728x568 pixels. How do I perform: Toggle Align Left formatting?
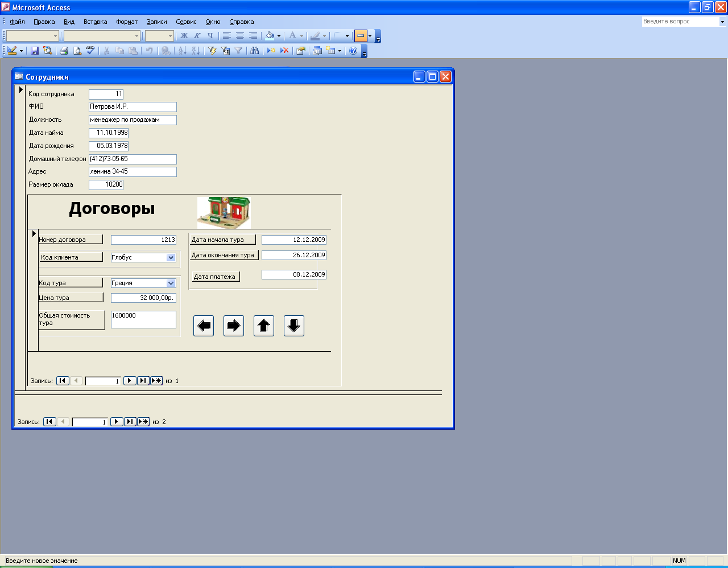[x=226, y=36]
